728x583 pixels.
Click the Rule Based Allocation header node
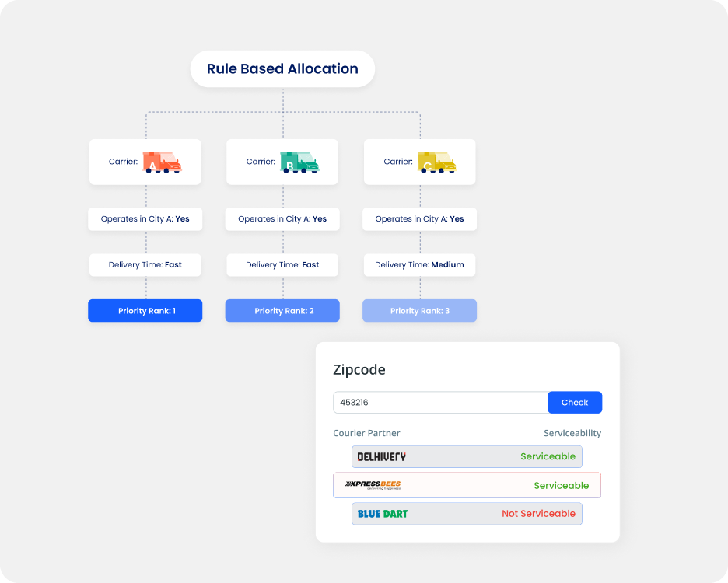(x=282, y=68)
